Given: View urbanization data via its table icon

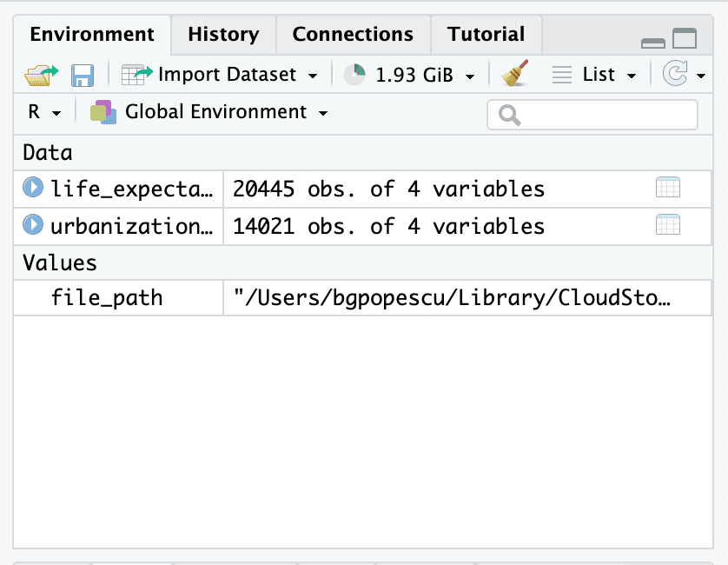Looking at the screenshot, I should (x=667, y=225).
